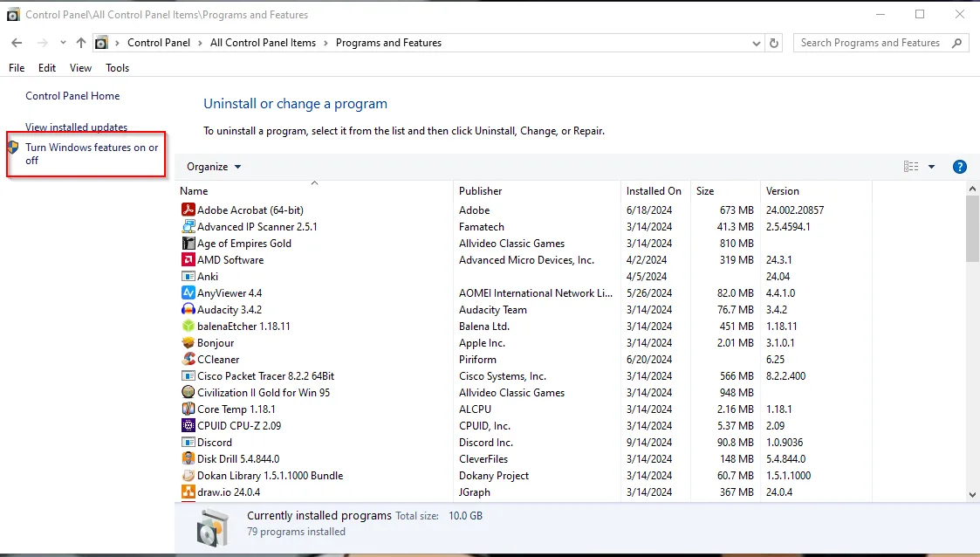Click the Audacity headphones icon
The image size is (980, 557).
tap(188, 309)
